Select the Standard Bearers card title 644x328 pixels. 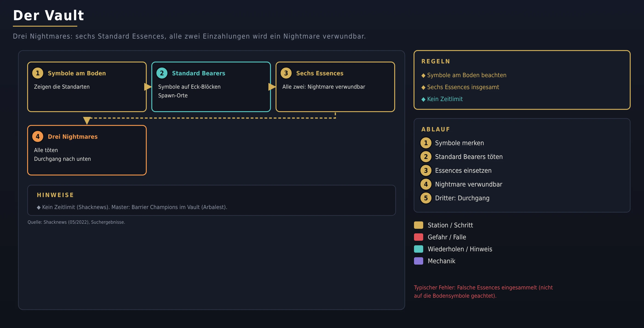pos(198,73)
